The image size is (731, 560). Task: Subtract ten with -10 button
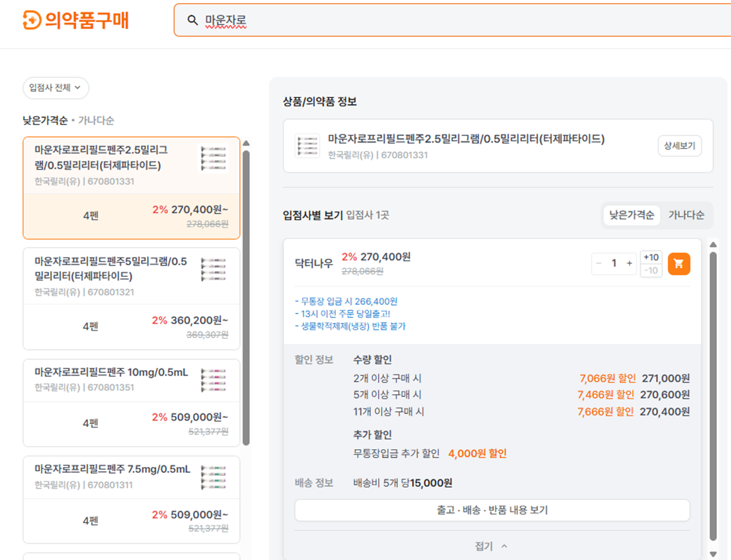tap(651, 270)
